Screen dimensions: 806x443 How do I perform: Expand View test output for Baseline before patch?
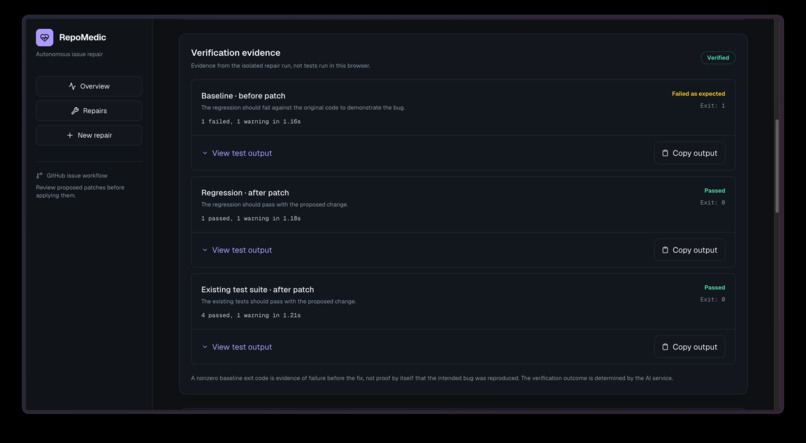(x=237, y=153)
